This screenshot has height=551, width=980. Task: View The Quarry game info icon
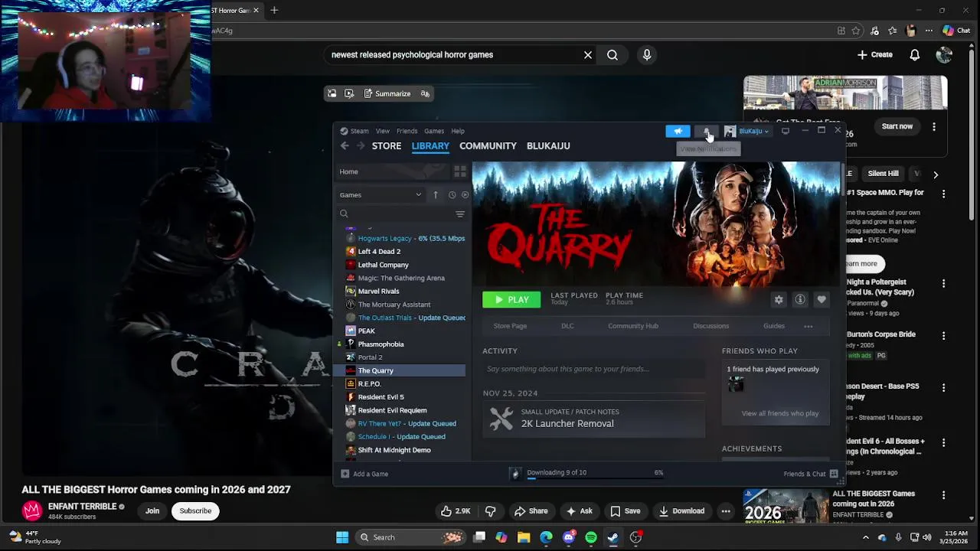(x=800, y=300)
